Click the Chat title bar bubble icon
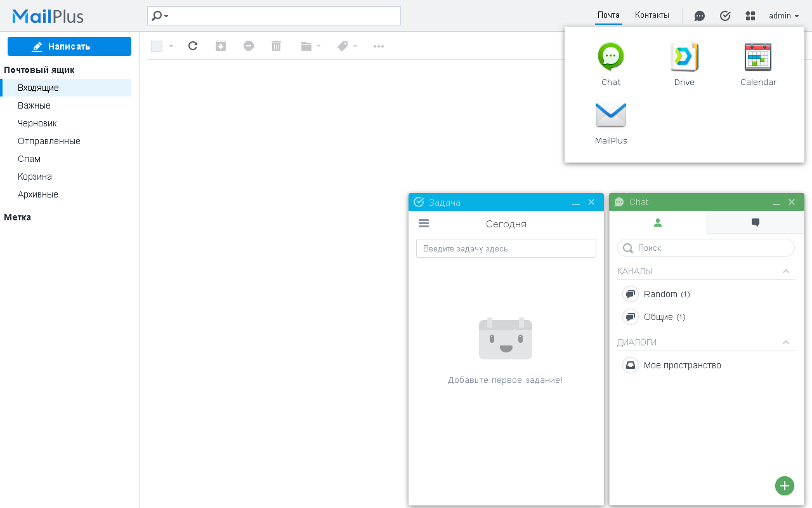This screenshot has height=508, width=812. point(619,202)
